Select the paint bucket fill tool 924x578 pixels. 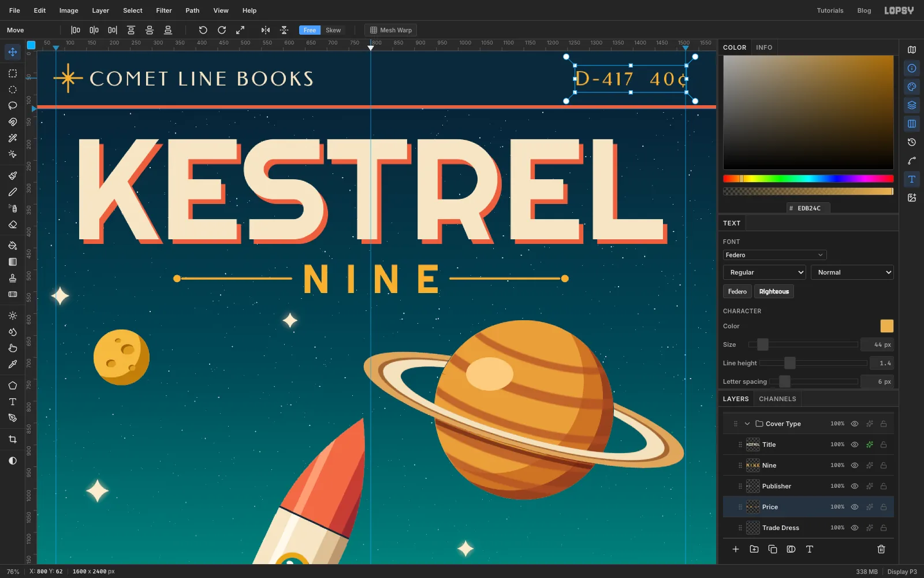click(x=13, y=246)
